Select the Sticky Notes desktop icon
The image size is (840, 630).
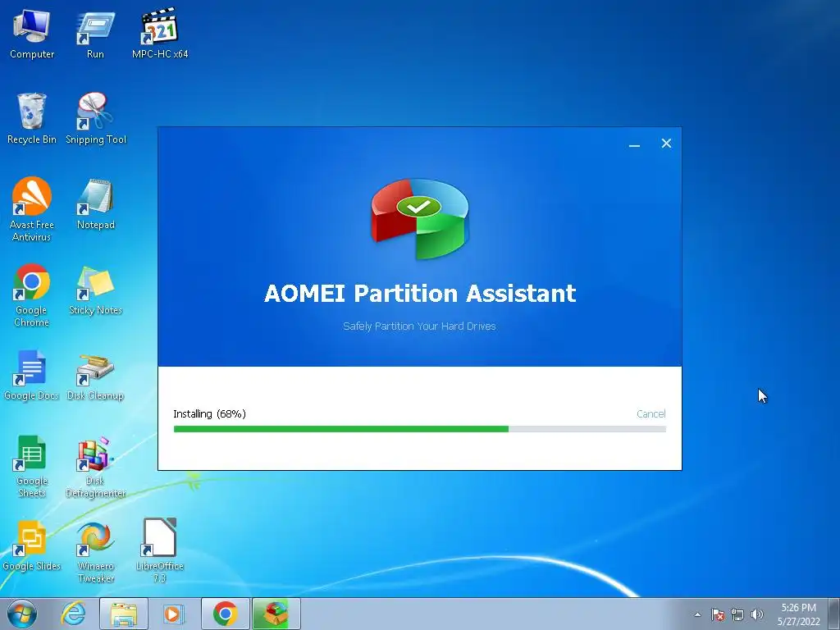[95, 290]
